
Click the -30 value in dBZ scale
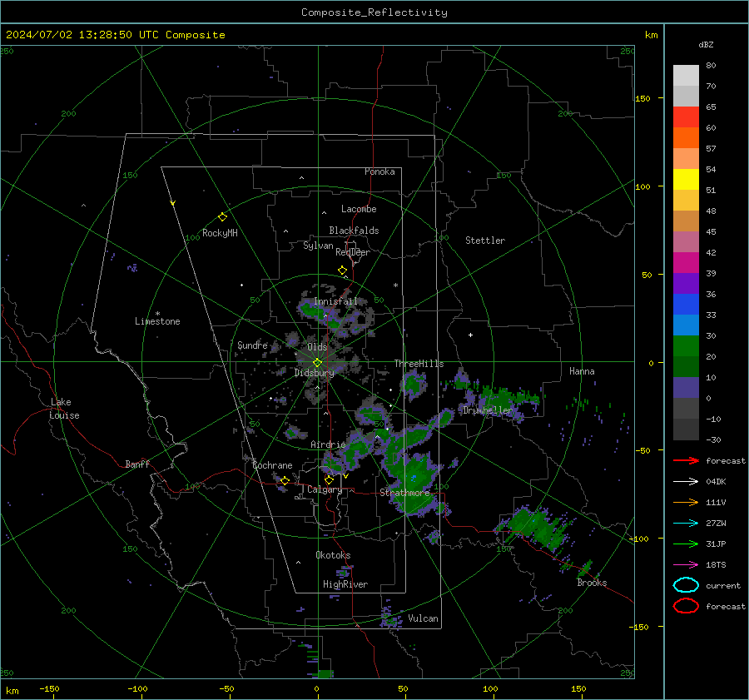click(x=714, y=440)
